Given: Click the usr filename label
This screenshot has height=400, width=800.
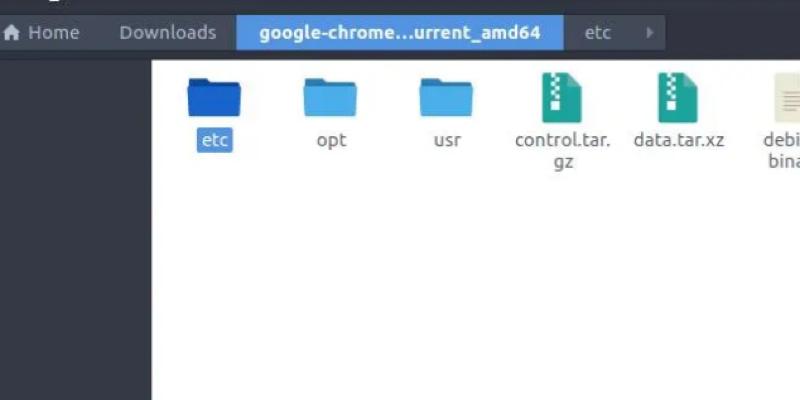Looking at the screenshot, I should pos(447,140).
